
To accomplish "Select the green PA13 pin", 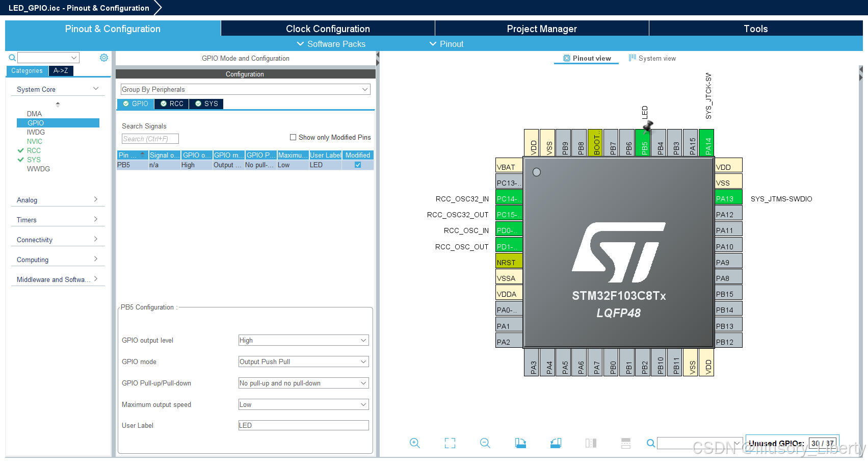I will pos(729,198).
